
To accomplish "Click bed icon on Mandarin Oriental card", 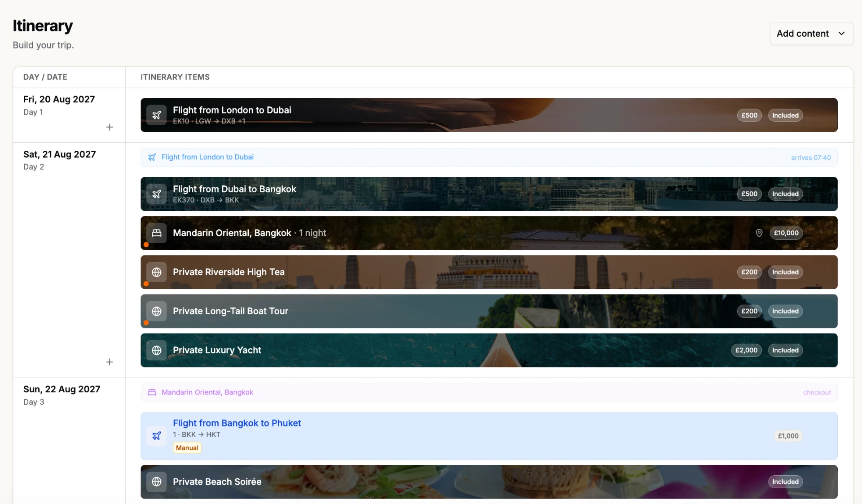I will click(x=157, y=233).
